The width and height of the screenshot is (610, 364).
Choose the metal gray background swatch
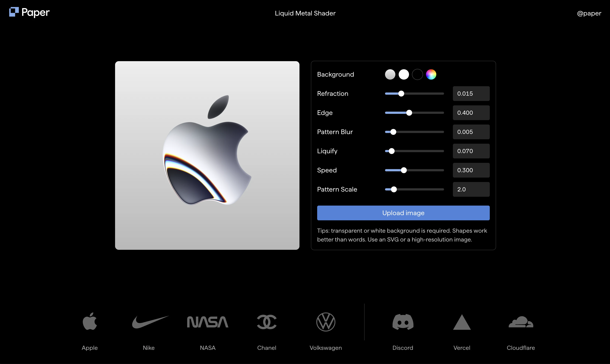[x=390, y=74]
